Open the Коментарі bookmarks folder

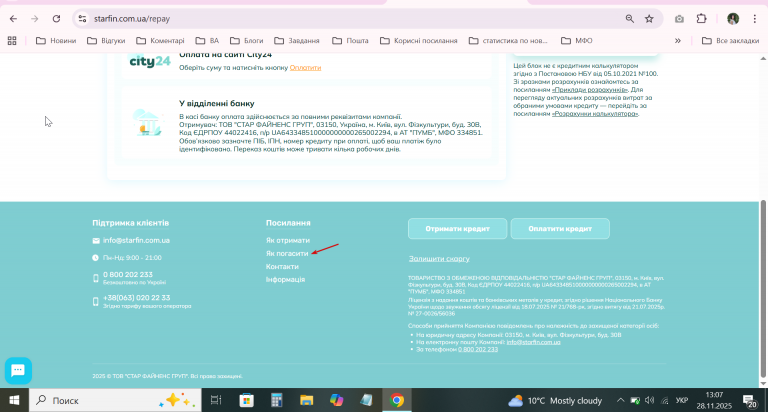click(160, 41)
